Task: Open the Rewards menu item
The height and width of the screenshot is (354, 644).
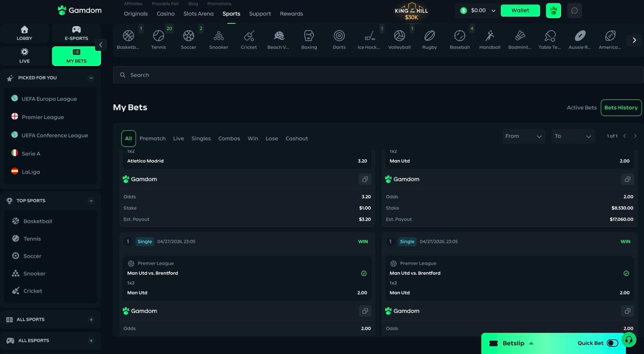Action: pos(291,14)
